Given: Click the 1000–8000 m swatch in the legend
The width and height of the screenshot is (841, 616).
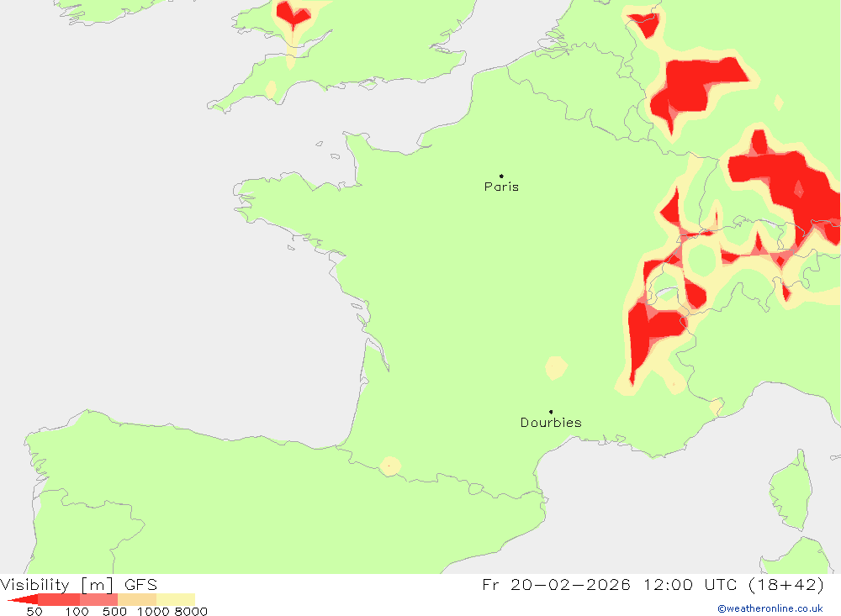Looking at the screenshot, I should pos(176,599).
